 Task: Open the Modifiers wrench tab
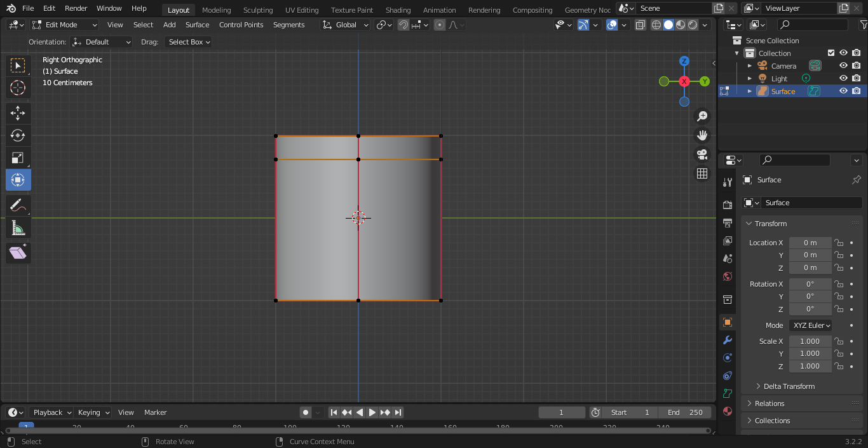tap(728, 340)
